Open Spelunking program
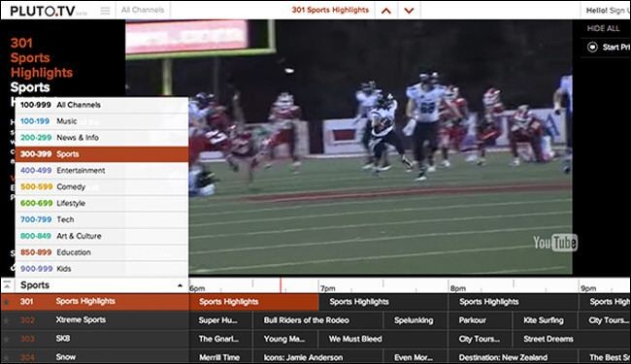Viewport: 631px width, 364px height. coord(415,320)
